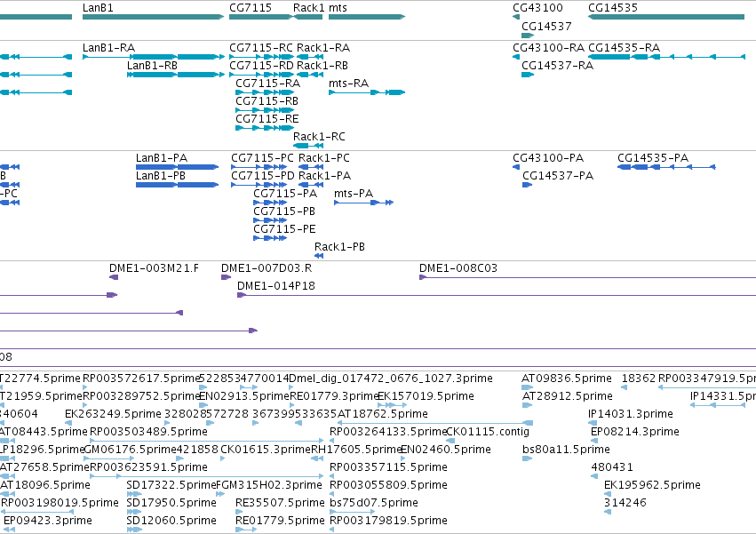Image resolution: width=756 pixels, height=534 pixels.
Task: Select BAC end DME1-007D03.R
Action: pyautogui.click(x=226, y=277)
